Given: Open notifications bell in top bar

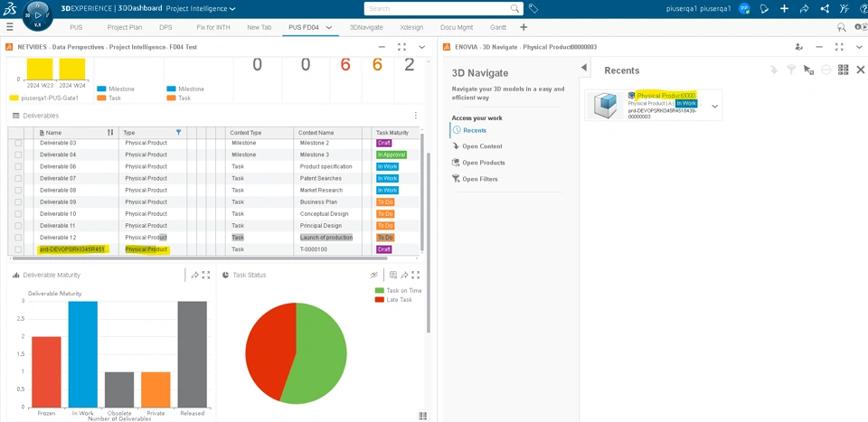Looking at the screenshot, I should click(x=764, y=8).
